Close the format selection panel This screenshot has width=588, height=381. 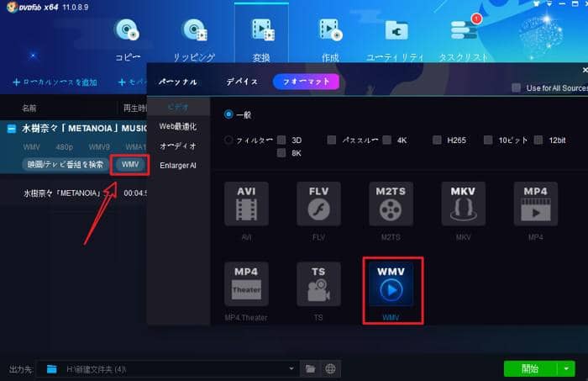coord(585,70)
